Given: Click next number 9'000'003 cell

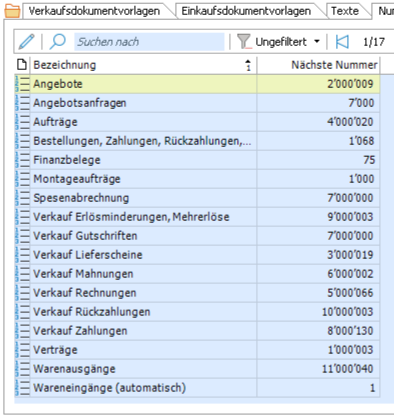Looking at the screenshot, I should 318,217.
